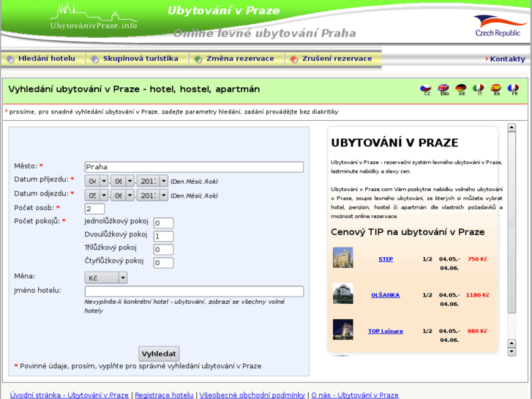Open the Zrušení rezervace menu tab

[x=333, y=59]
